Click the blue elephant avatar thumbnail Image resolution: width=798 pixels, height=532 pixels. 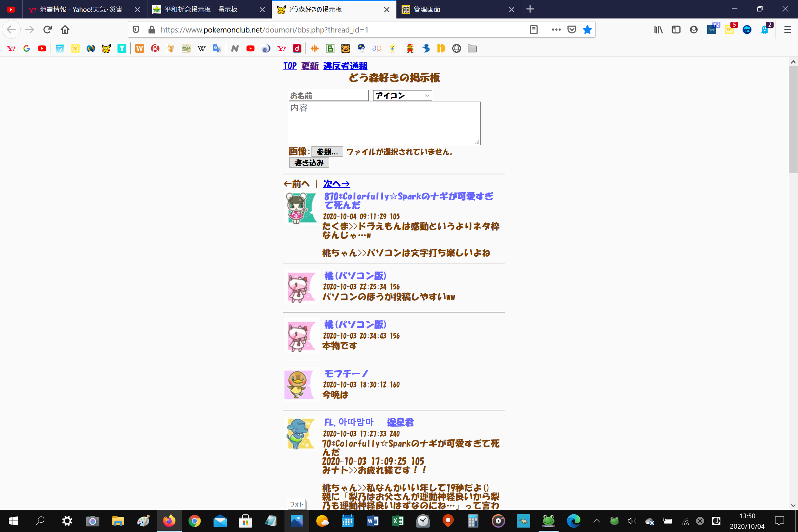tap(301, 434)
